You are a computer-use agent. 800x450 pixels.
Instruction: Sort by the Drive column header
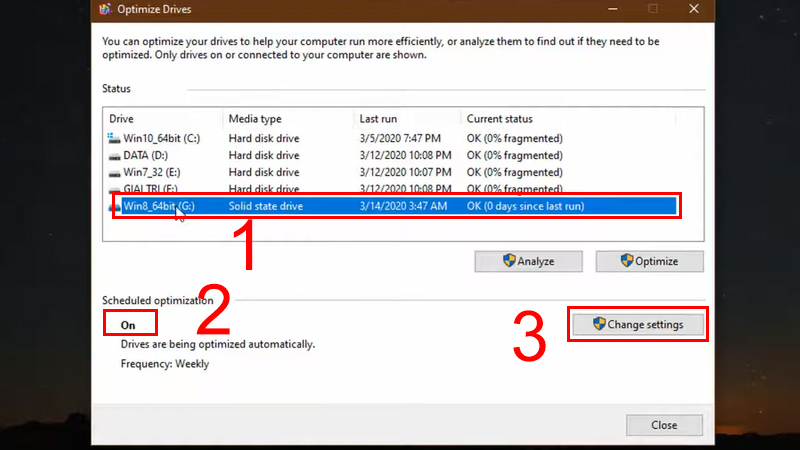point(121,119)
